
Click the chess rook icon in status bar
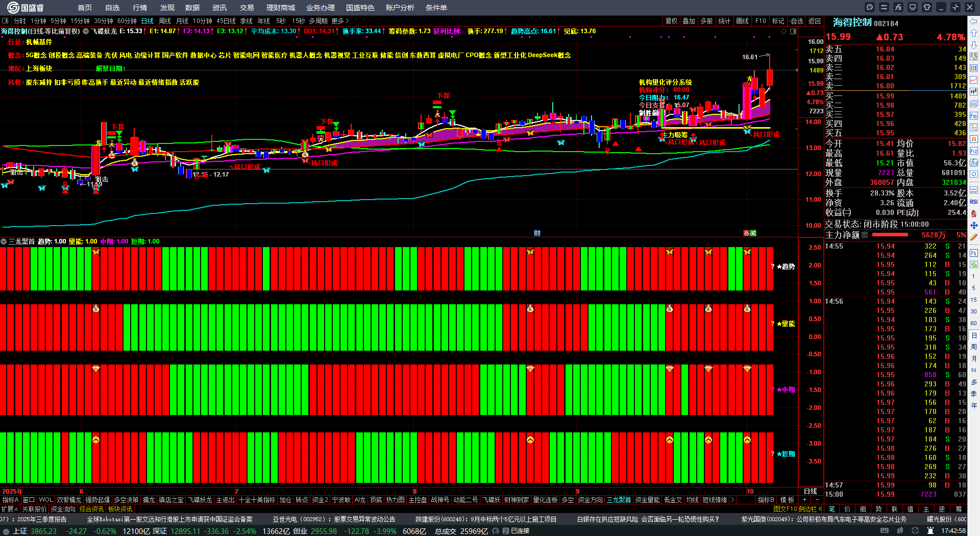(x=930, y=531)
